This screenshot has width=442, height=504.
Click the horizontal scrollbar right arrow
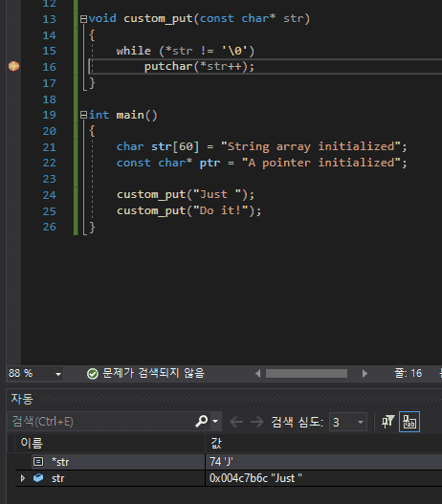[x=365, y=374]
